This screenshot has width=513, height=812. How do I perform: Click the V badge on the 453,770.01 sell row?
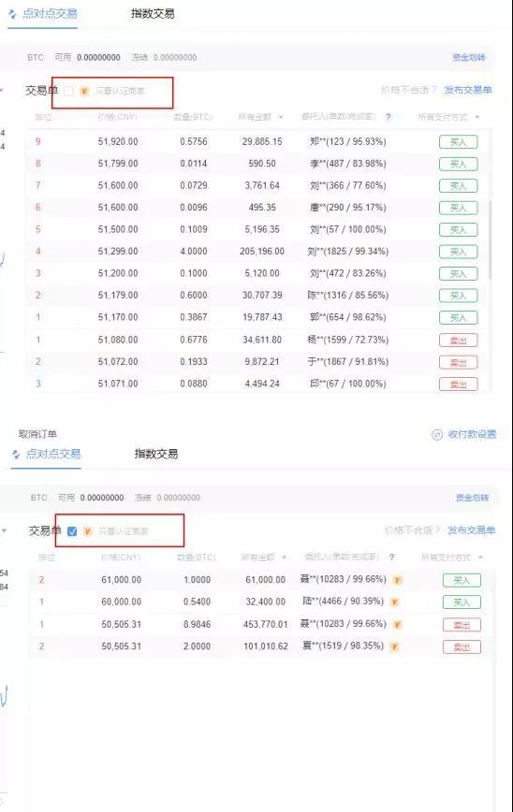point(398,625)
